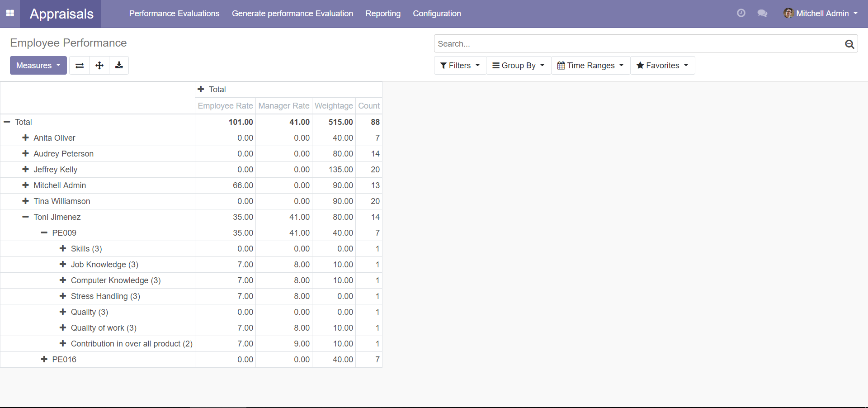Expand the Anita Oliver row
This screenshot has width=868, height=408.
coord(26,138)
